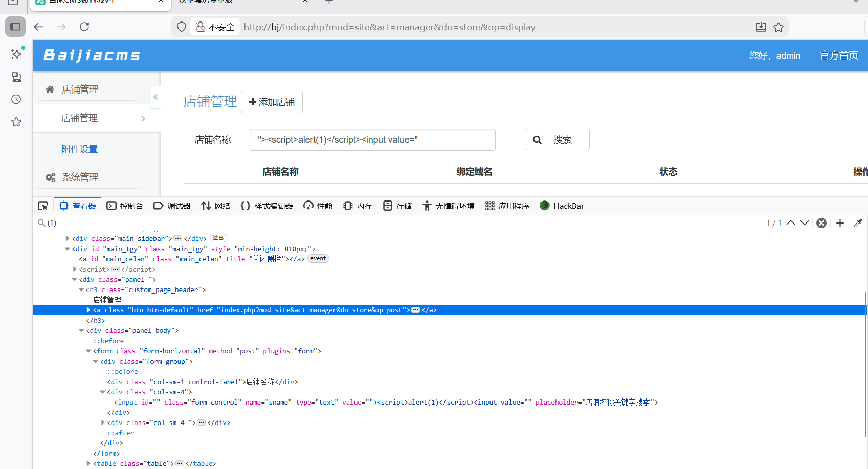The image size is (868, 469).
Task: Expand the table node
Action: coord(88,463)
